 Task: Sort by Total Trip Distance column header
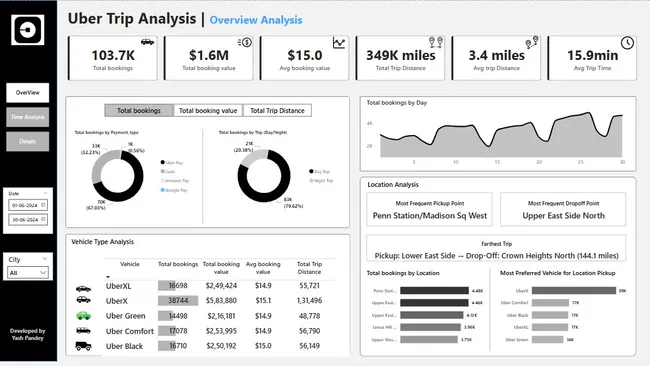pos(309,268)
